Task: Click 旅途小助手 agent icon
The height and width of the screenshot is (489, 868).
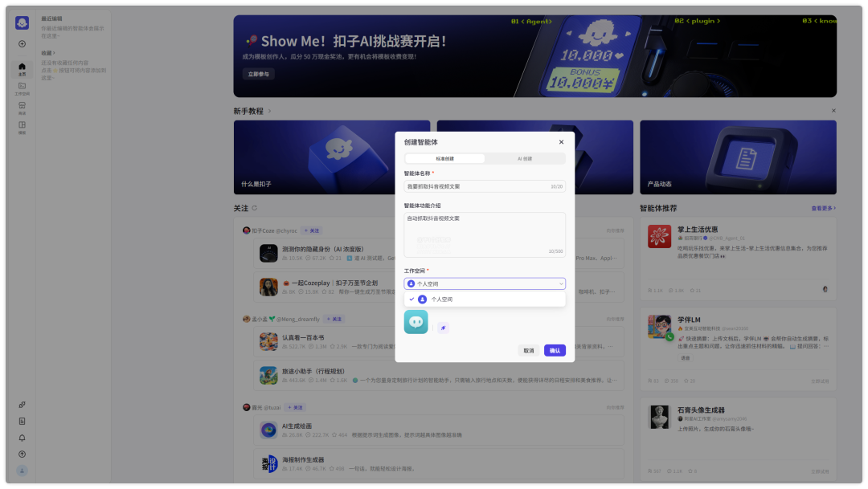Action: click(268, 376)
